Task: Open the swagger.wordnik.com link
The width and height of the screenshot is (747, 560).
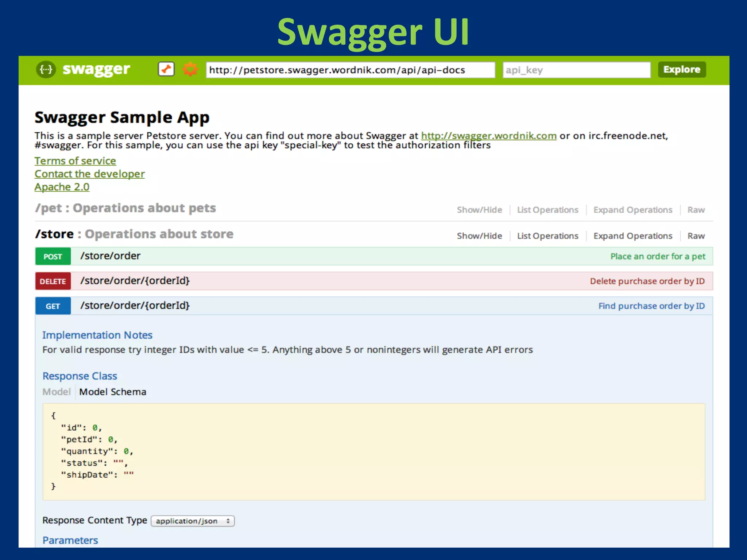Action: 489,136
